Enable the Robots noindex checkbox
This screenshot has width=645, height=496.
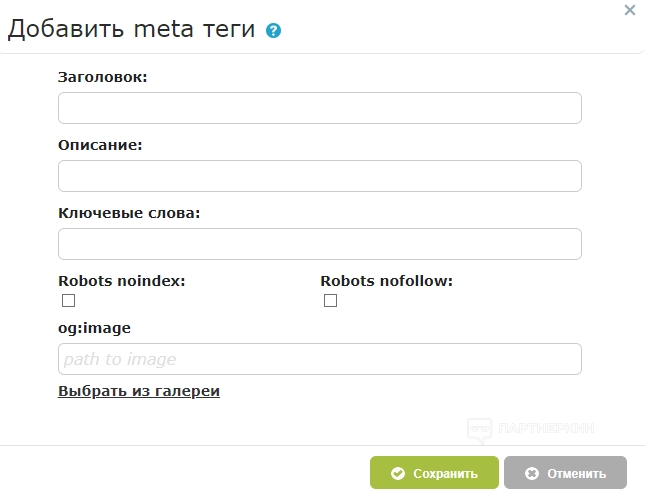click(x=68, y=301)
